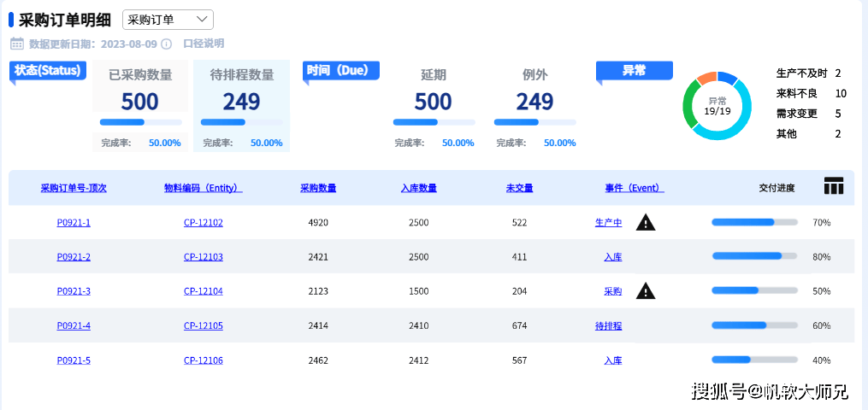Open material code CP-12104
868x410 pixels.
click(x=204, y=291)
